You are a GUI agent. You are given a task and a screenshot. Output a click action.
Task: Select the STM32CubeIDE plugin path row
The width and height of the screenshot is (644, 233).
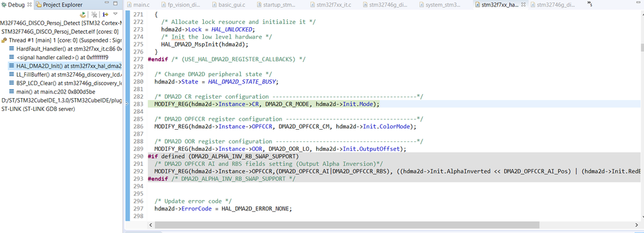pyautogui.click(x=61, y=100)
